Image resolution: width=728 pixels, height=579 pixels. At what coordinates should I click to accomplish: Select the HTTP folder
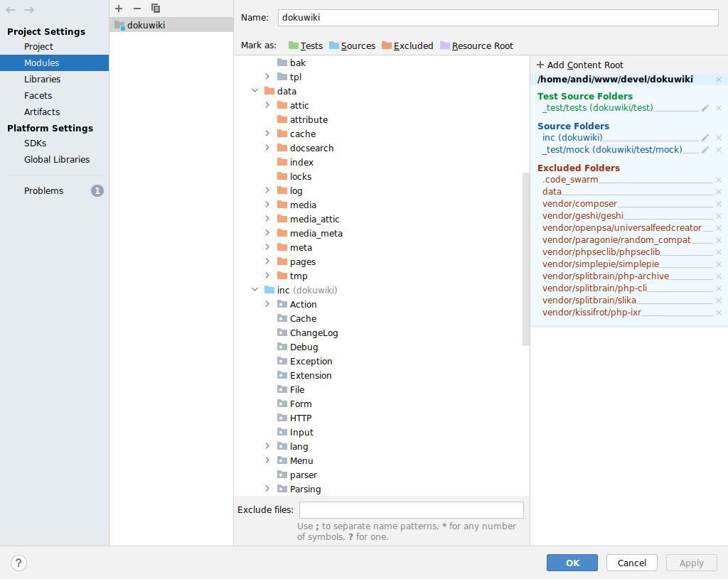click(x=295, y=418)
